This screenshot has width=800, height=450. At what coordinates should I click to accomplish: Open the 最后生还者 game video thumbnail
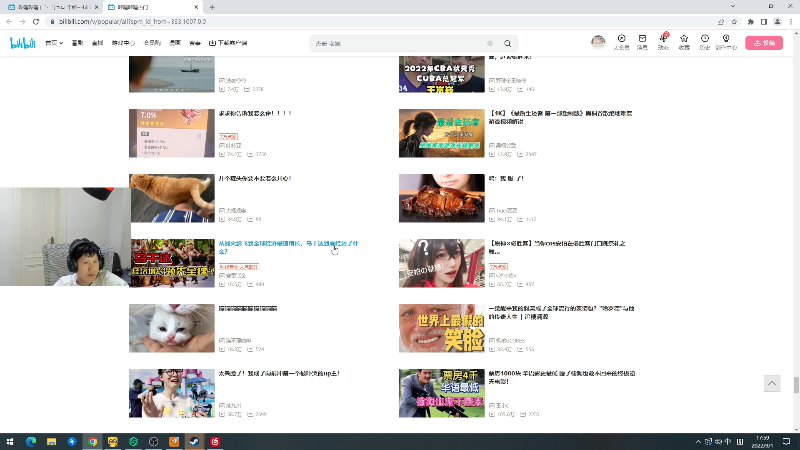(442, 133)
